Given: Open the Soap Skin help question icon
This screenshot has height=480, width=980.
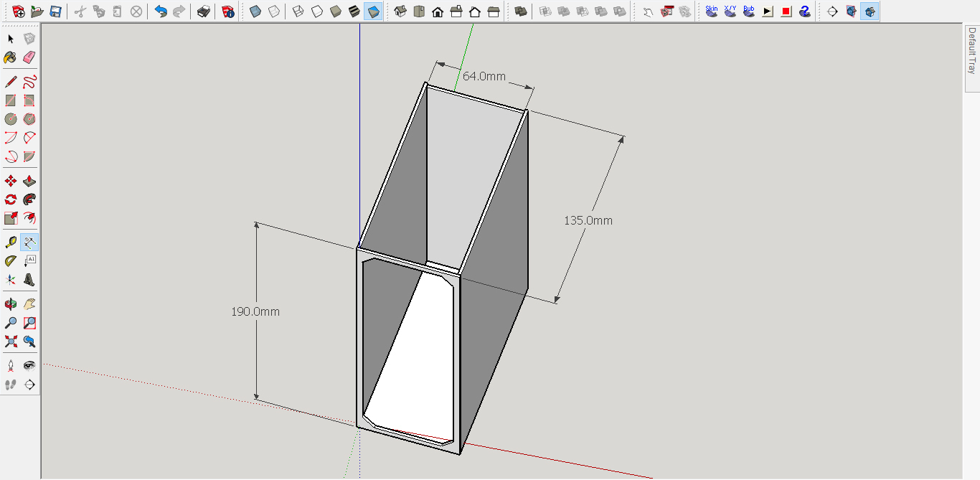Looking at the screenshot, I should (805, 11).
